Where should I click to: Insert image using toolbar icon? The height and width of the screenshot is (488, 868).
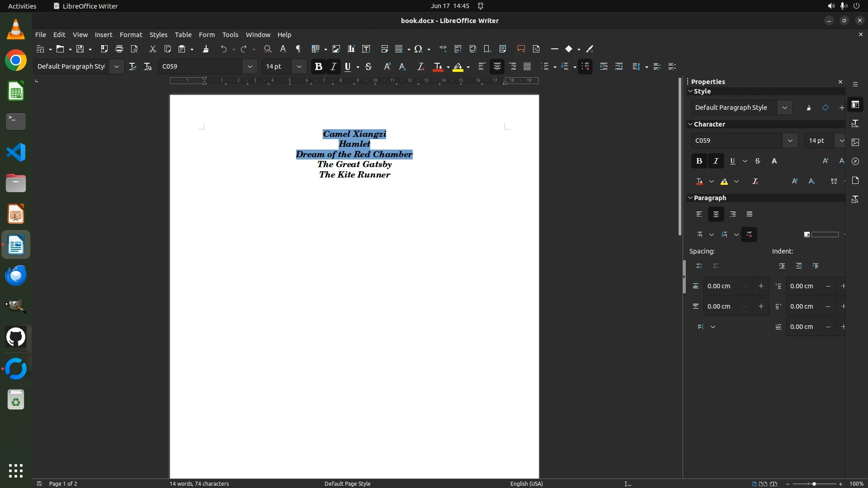pos(336,49)
